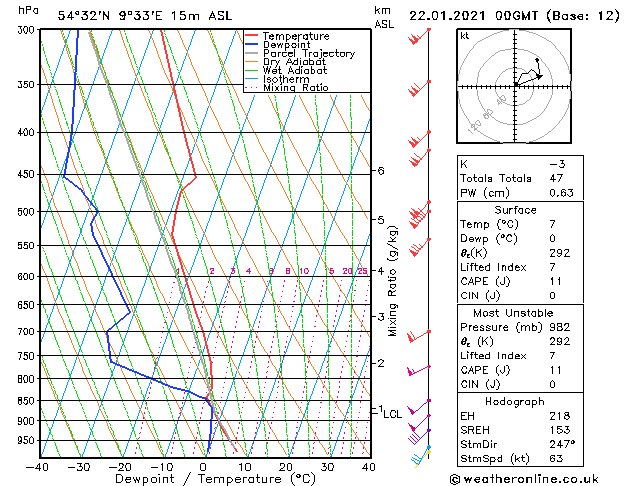Screen dimensions: 629x486
Task: Click the 800 pressure level label
Action: (x=28, y=379)
